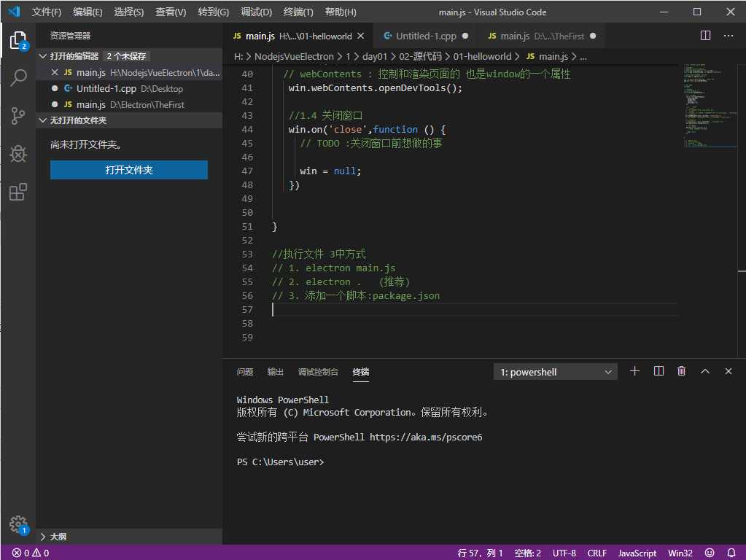Viewport: 746px width, 560px height.
Task: Open the Manage gear settings icon
Action: [18, 525]
